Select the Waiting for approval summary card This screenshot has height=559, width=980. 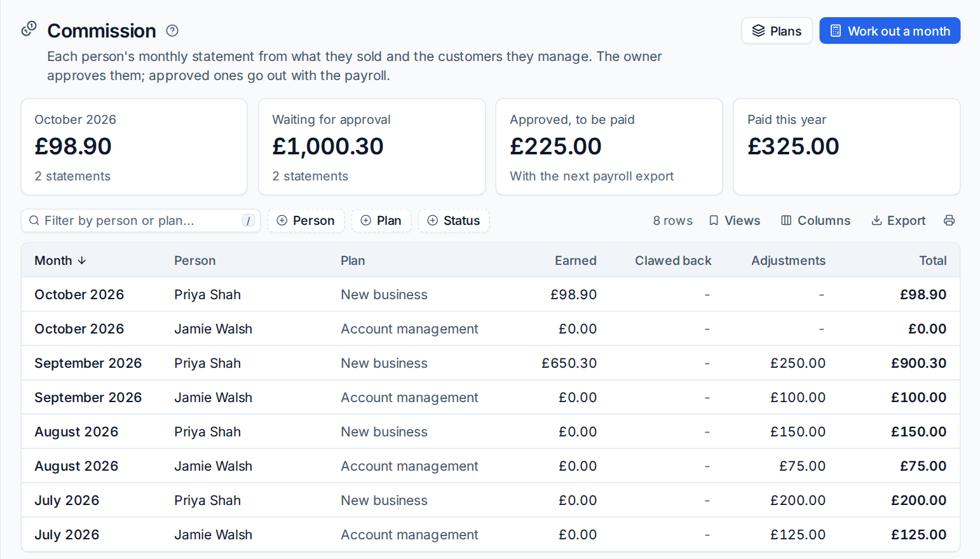click(x=372, y=147)
